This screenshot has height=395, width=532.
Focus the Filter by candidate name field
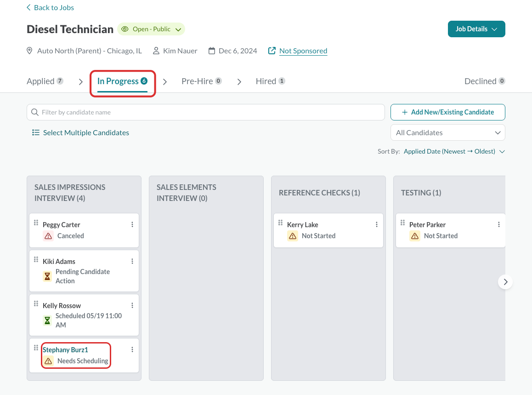[x=206, y=112]
